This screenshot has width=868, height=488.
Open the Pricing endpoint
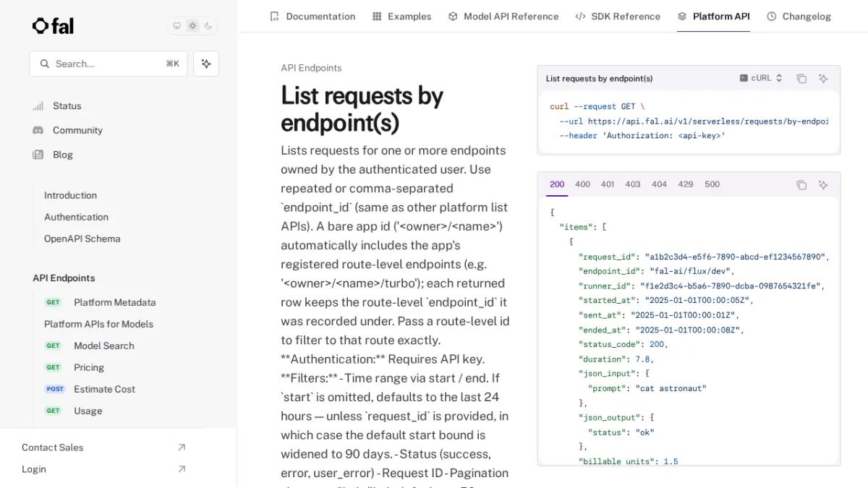89,367
